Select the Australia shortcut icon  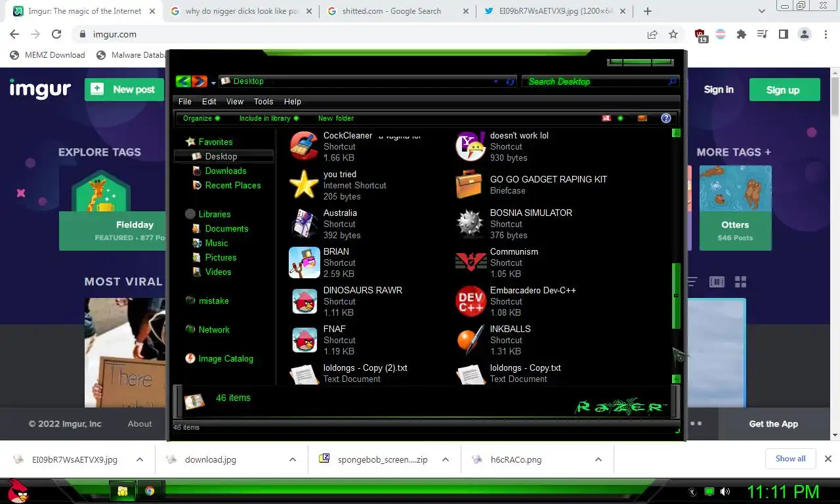point(304,224)
